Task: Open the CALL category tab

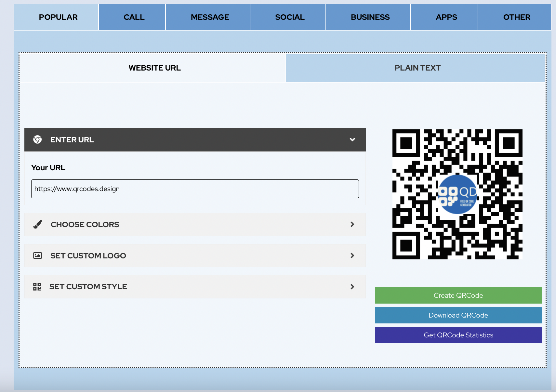Action: tap(132, 17)
